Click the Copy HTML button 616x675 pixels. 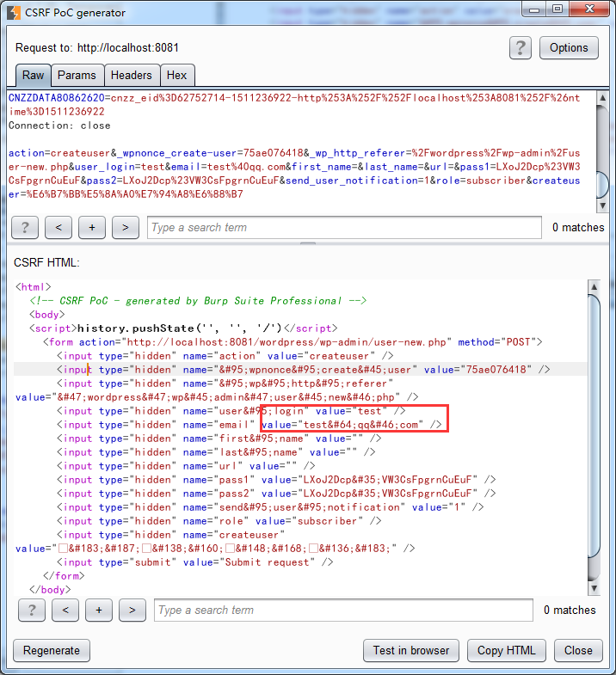click(x=507, y=650)
